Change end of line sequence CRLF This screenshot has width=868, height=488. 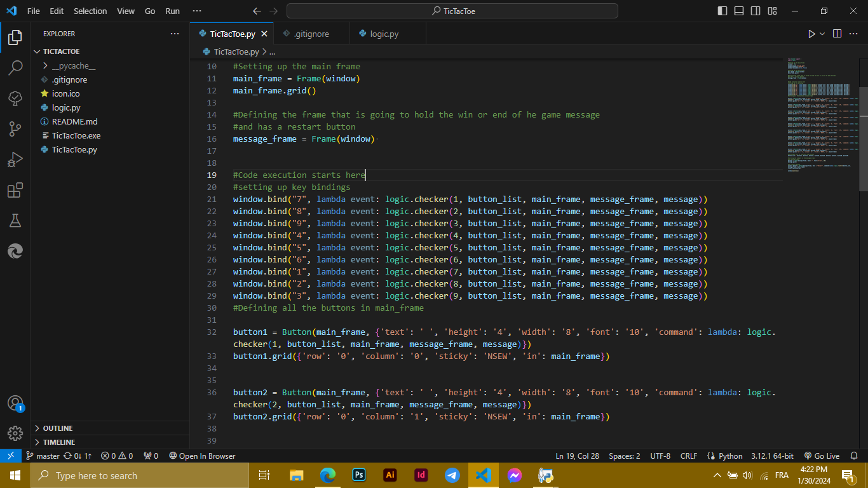click(689, 456)
